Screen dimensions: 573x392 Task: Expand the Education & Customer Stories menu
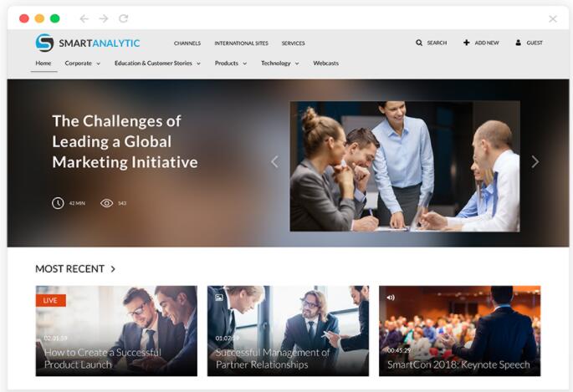pos(157,64)
